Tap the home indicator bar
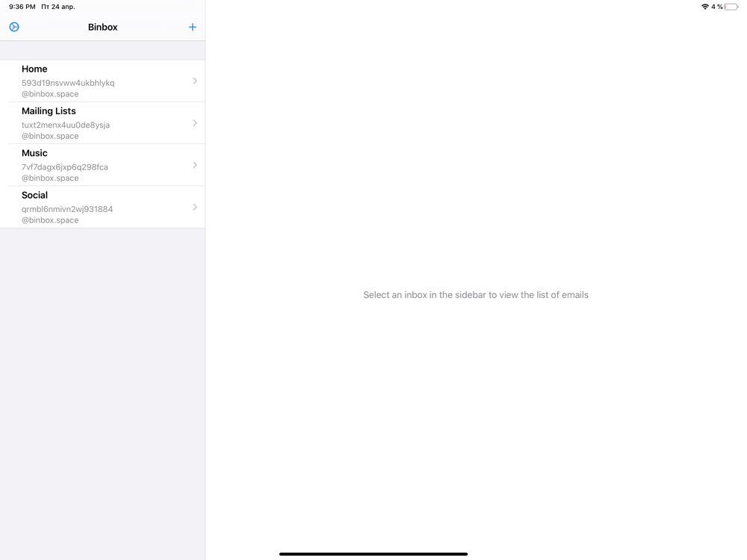This screenshot has width=747, height=560. tap(373, 554)
